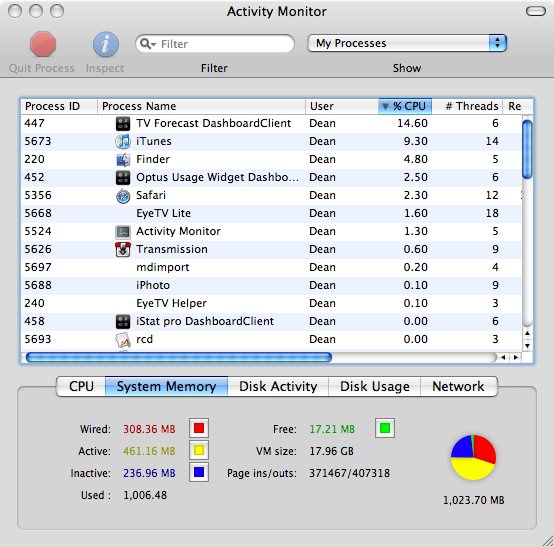Click the Finder face icon
554x547 pixels.
point(123,159)
